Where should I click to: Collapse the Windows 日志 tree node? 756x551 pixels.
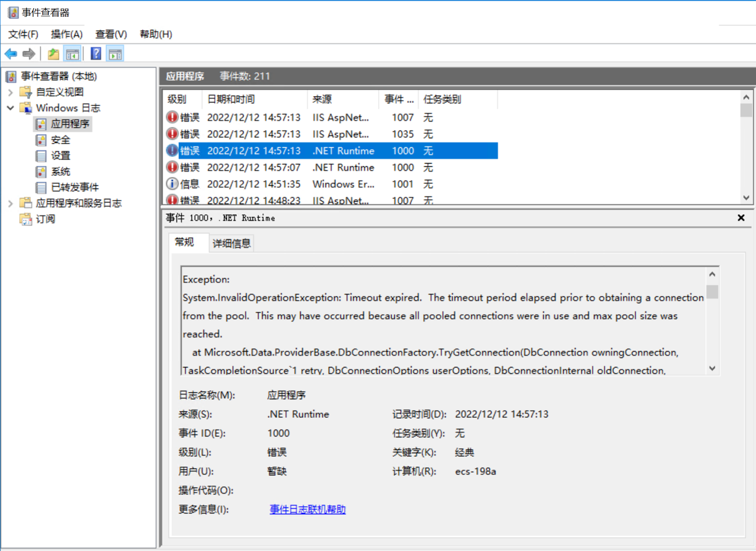click(10, 108)
